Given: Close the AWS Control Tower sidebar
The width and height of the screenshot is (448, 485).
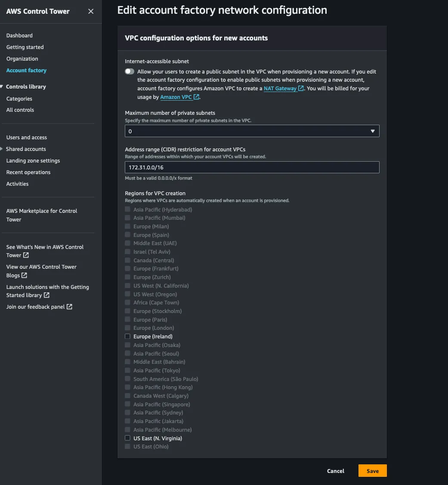Looking at the screenshot, I should point(91,12).
